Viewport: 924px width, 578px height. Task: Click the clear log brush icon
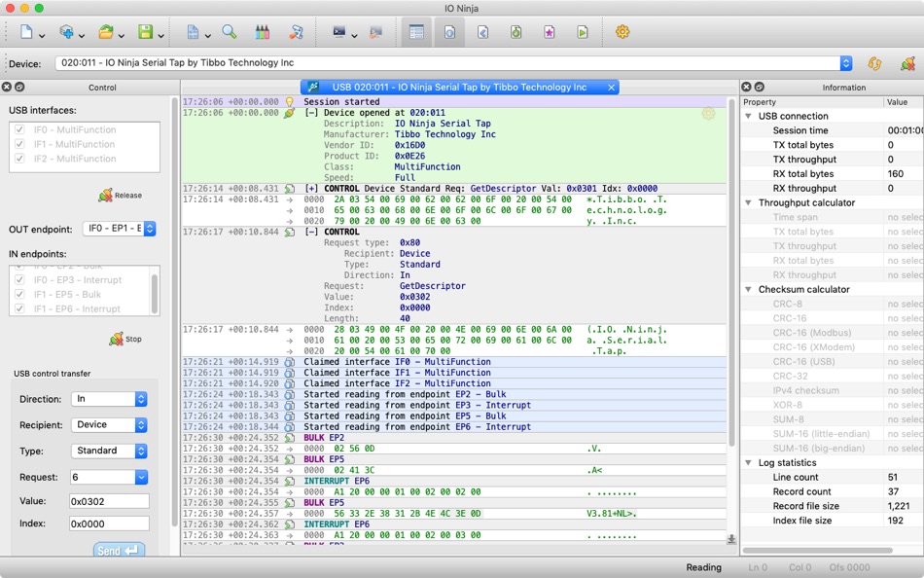click(x=296, y=32)
